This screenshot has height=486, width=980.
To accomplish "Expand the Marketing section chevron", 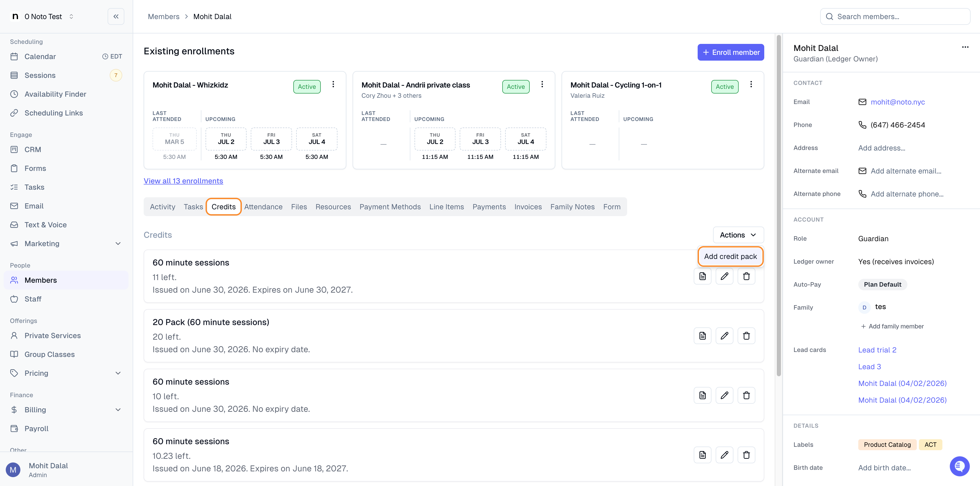I will 118,244.
